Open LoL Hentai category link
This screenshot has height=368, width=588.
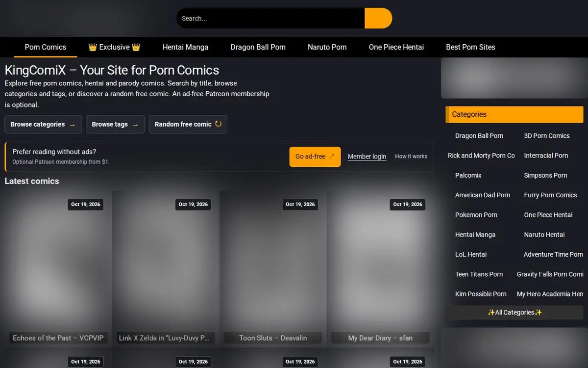pyautogui.click(x=471, y=254)
